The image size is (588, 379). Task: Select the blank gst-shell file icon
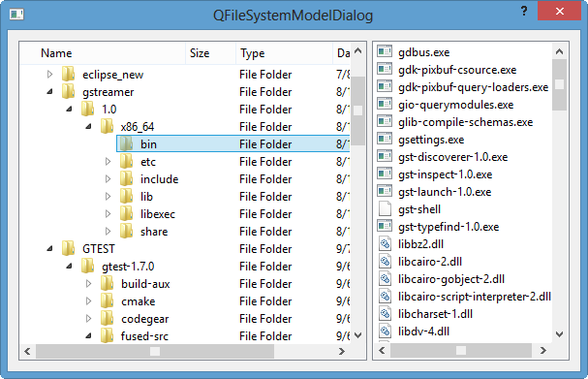(385, 208)
